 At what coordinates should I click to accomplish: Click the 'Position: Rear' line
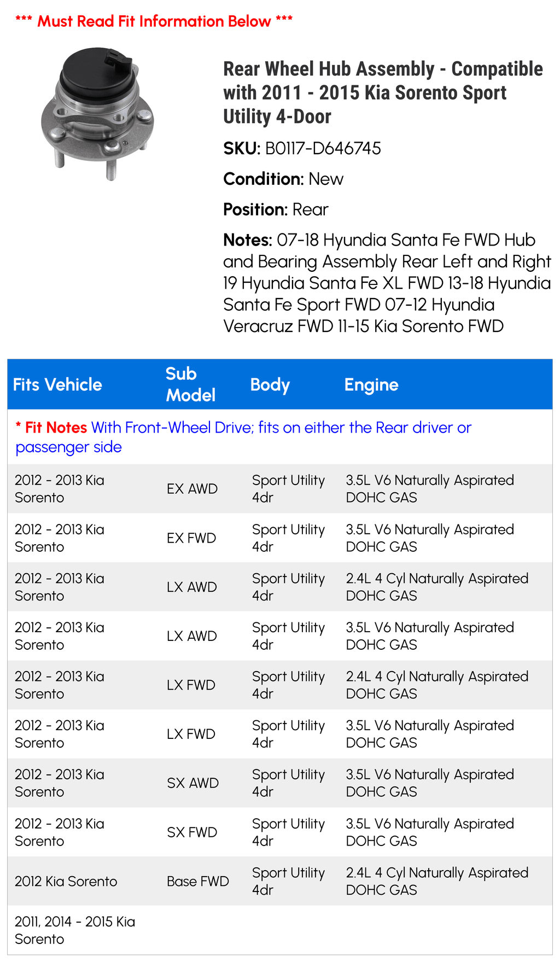pos(276,209)
